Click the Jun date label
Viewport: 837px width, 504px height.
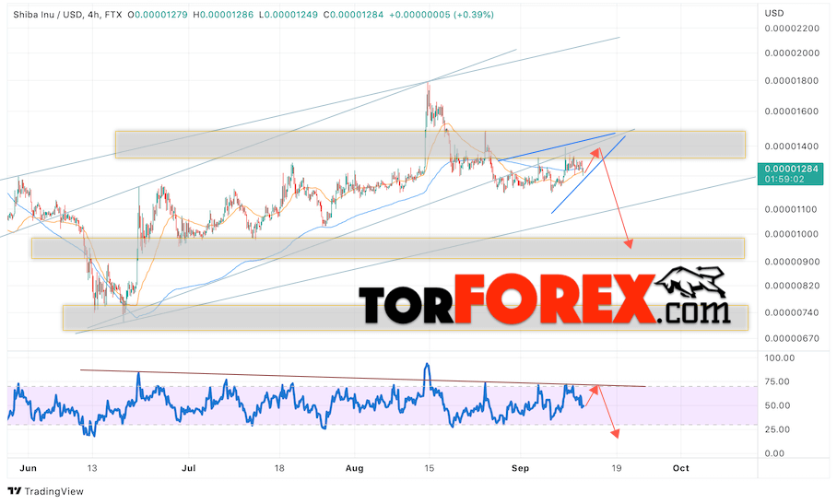[x=28, y=468]
